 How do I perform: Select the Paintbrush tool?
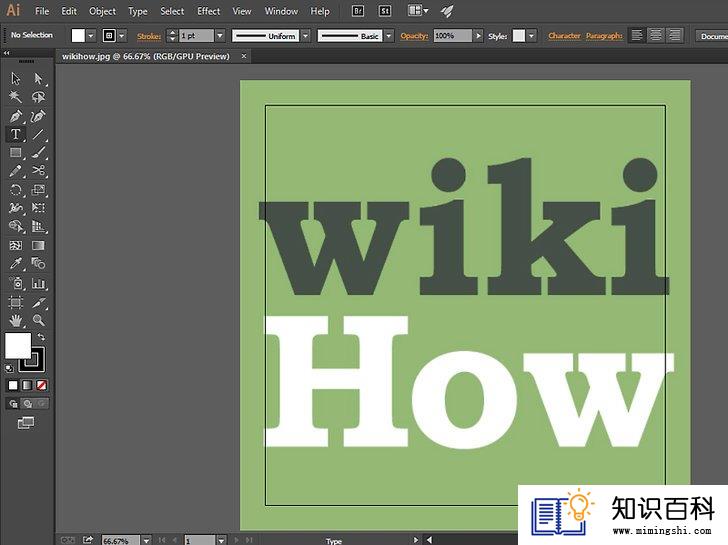tap(39, 152)
